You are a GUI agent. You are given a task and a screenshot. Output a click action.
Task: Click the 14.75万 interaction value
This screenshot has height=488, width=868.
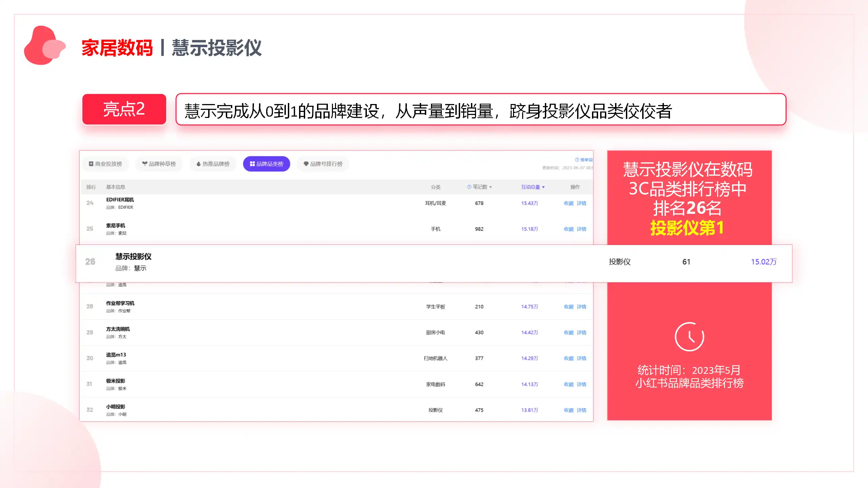click(x=530, y=307)
